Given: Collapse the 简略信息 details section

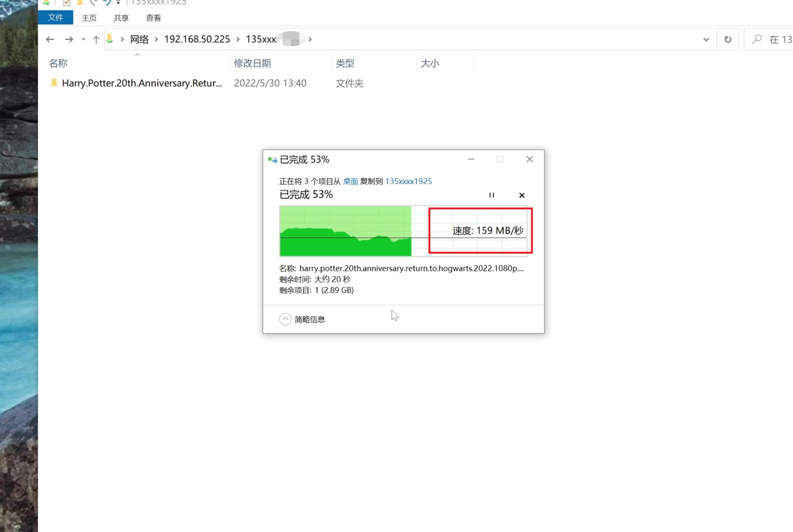Looking at the screenshot, I should [x=285, y=319].
